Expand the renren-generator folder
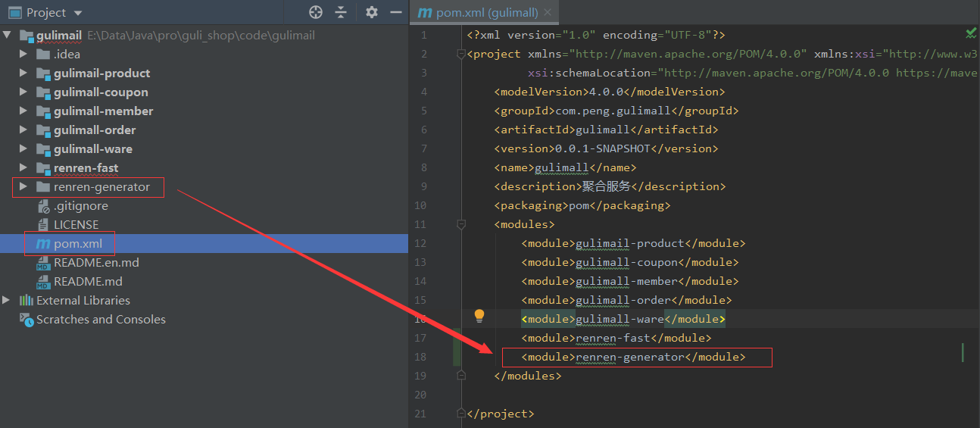 [x=23, y=187]
